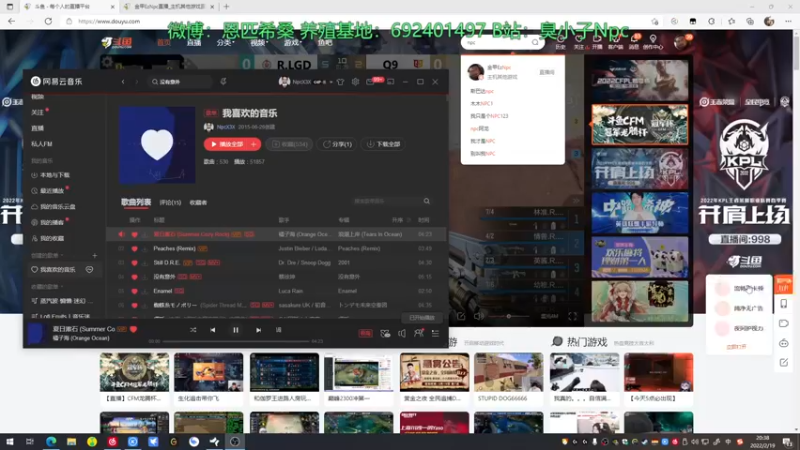Switch NetEase Music to mini mode
Viewport: 800px width, 450px height.
click(x=390, y=82)
